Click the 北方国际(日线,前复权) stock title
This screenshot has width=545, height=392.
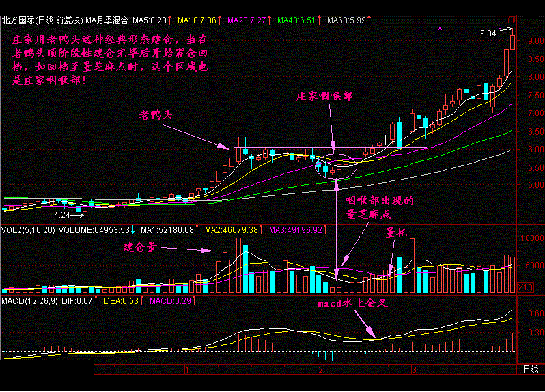(42, 22)
